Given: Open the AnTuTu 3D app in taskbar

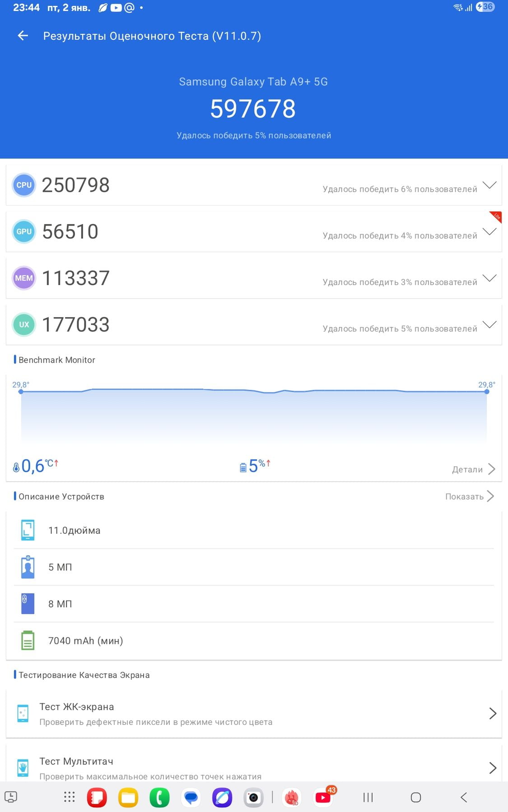Looking at the screenshot, I should coord(292,798).
